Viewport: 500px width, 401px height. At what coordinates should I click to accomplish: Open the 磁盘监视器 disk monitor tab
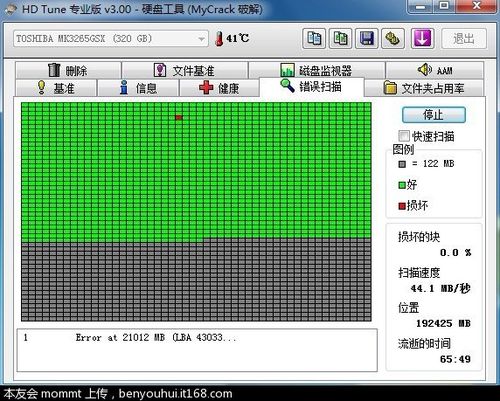(x=317, y=70)
